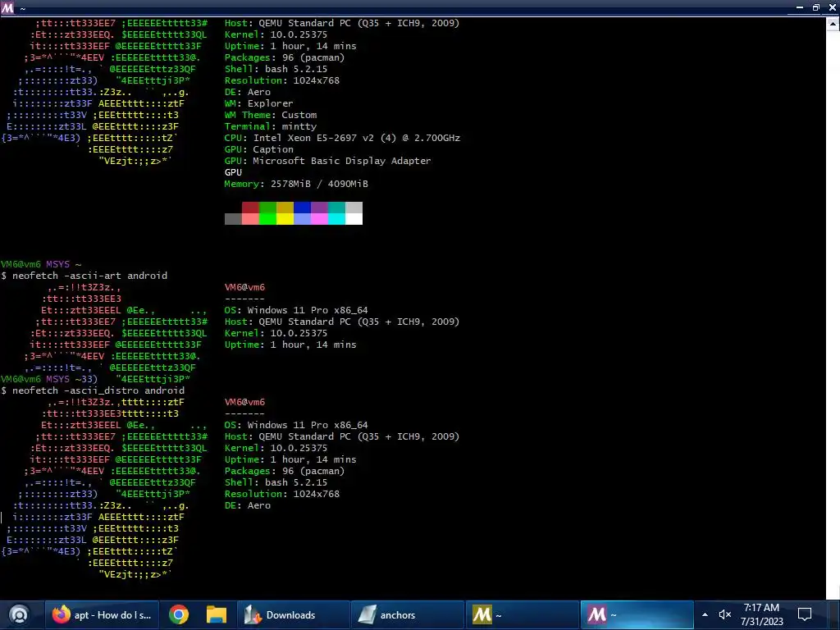Select the active purple M mintty taskbar item
Screen dimensions: 840x630
click(x=637, y=614)
